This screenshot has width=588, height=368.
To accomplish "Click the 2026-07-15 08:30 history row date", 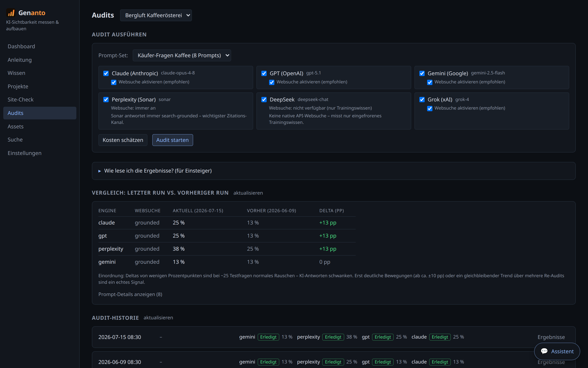I will click(x=120, y=337).
